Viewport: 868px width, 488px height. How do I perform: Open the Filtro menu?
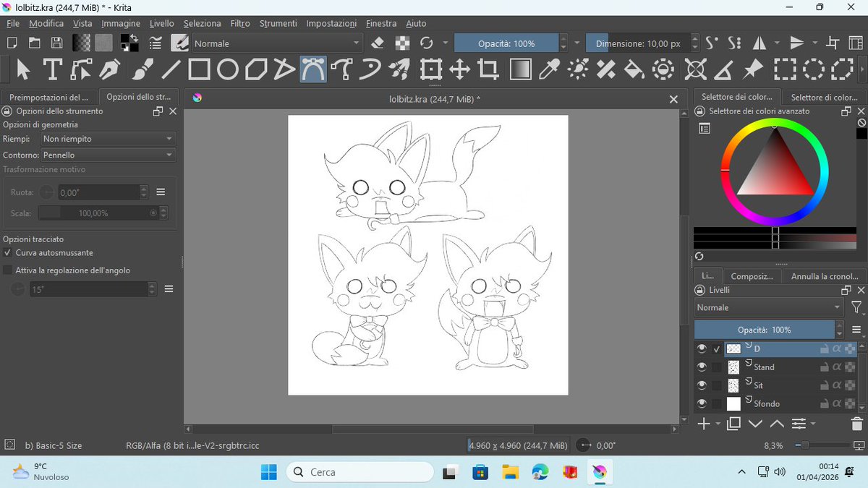coord(240,23)
